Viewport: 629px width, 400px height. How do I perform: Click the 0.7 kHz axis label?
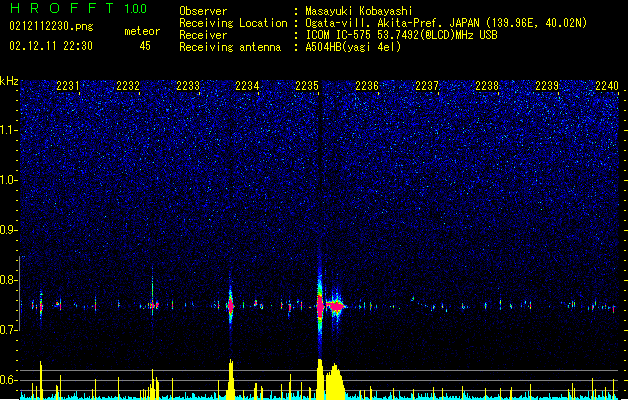9,330
